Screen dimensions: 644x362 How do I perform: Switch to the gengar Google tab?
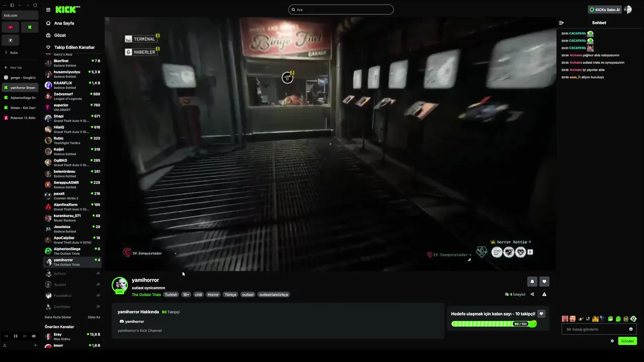(20, 77)
